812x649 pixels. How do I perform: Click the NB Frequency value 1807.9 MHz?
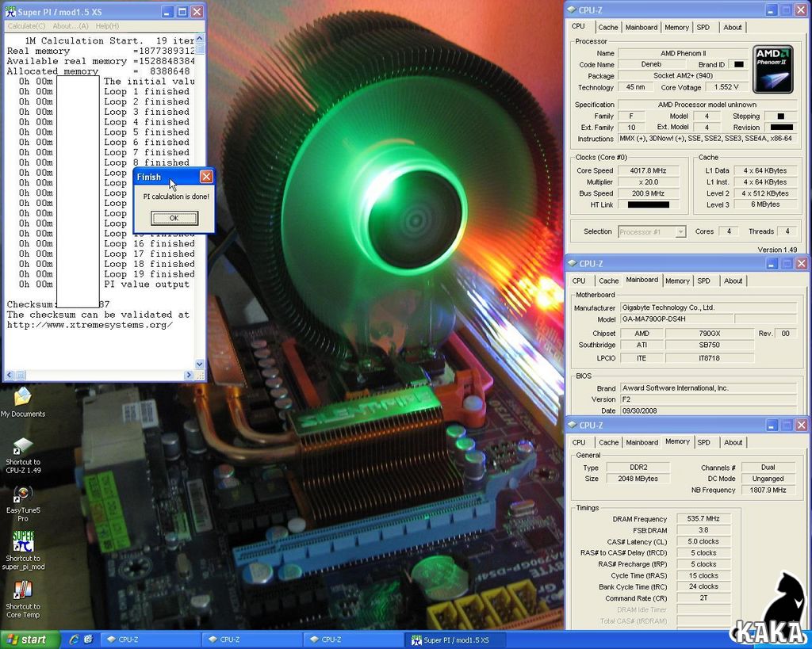click(x=768, y=490)
